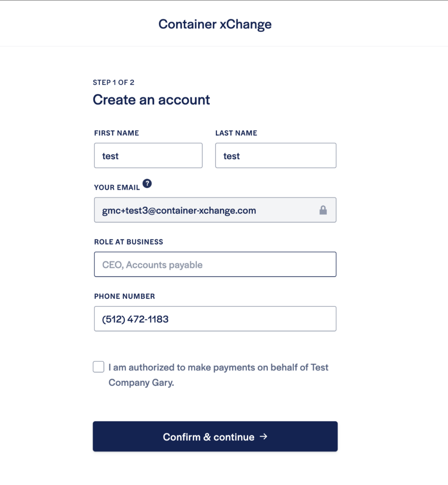
Task: Click the lock icon in email field
Action: click(323, 210)
